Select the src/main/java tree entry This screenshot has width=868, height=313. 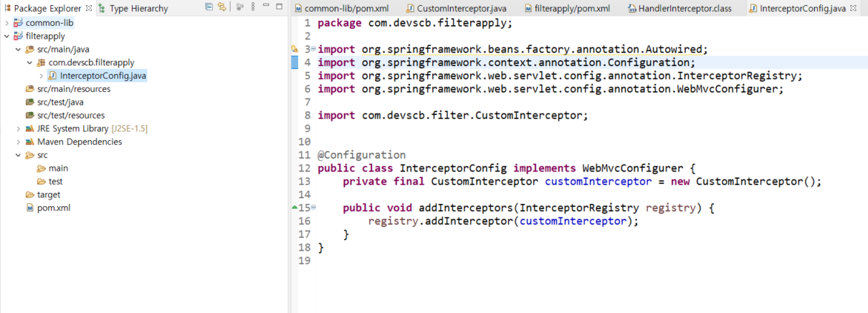[x=64, y=50]
